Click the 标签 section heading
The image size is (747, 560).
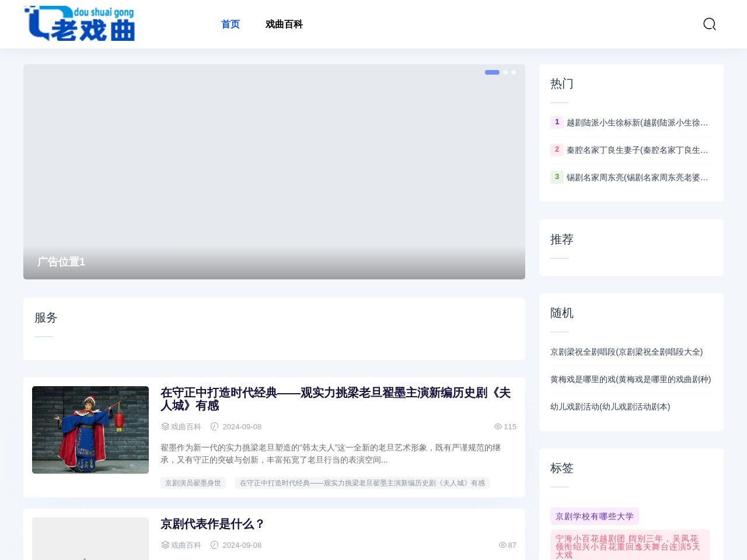562,468
